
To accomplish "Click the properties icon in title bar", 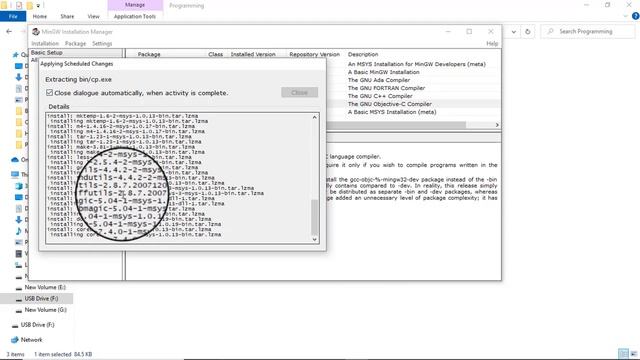I will point(19,6).
